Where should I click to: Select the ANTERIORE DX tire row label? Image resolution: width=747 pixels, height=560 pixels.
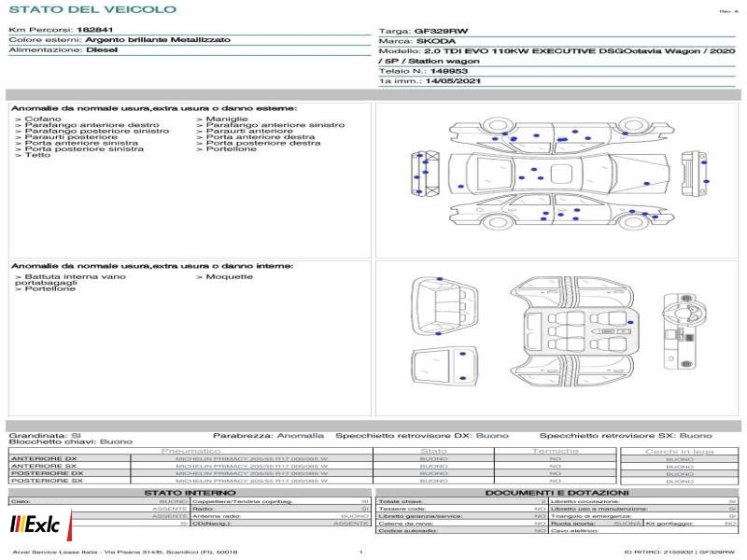click(x=44, y=459)
